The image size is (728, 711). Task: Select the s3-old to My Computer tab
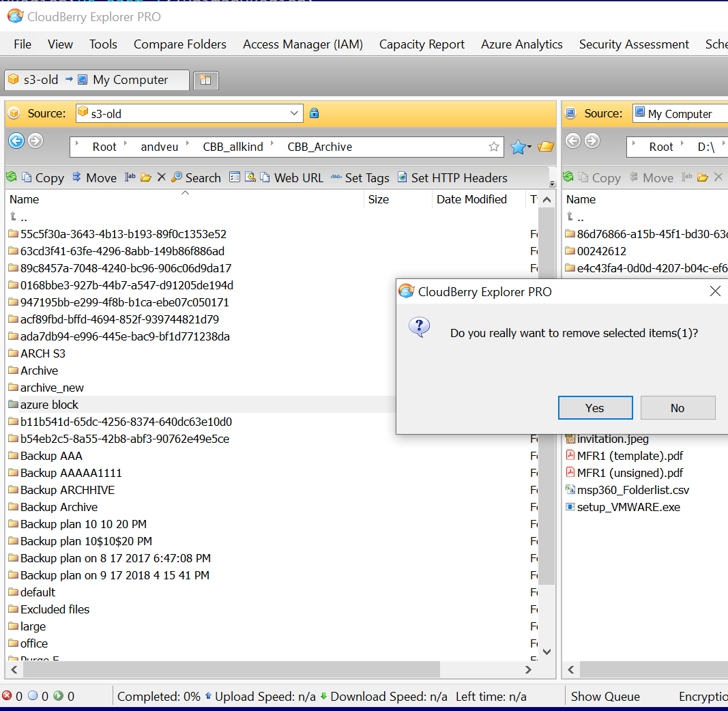coord(97,80)
